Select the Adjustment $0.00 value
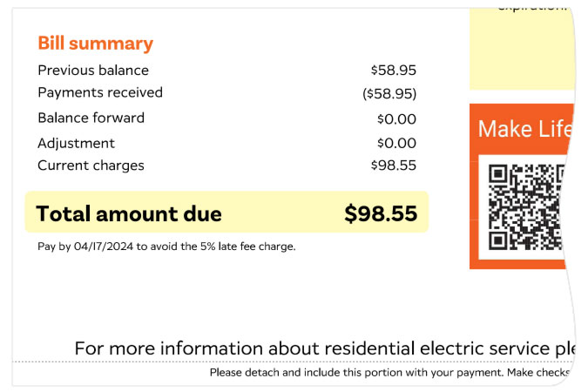 [x=396, y=143]
